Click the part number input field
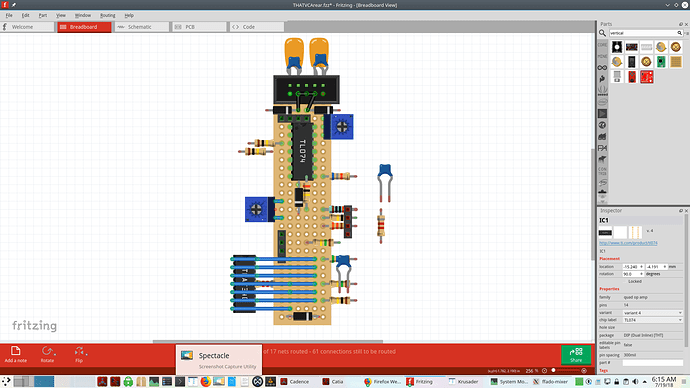The height and width of the screenshot is (388, 690). point(653,363)
